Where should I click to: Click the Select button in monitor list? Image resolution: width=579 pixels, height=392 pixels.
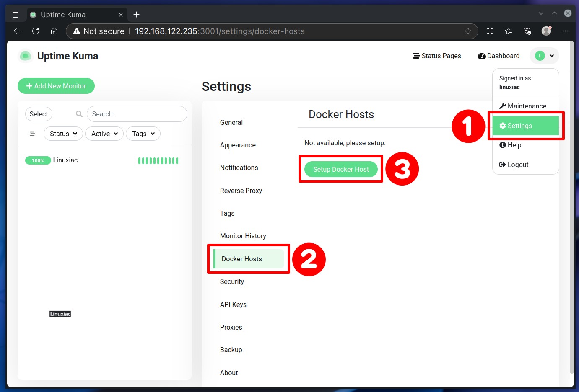click(x=39, y=114)
